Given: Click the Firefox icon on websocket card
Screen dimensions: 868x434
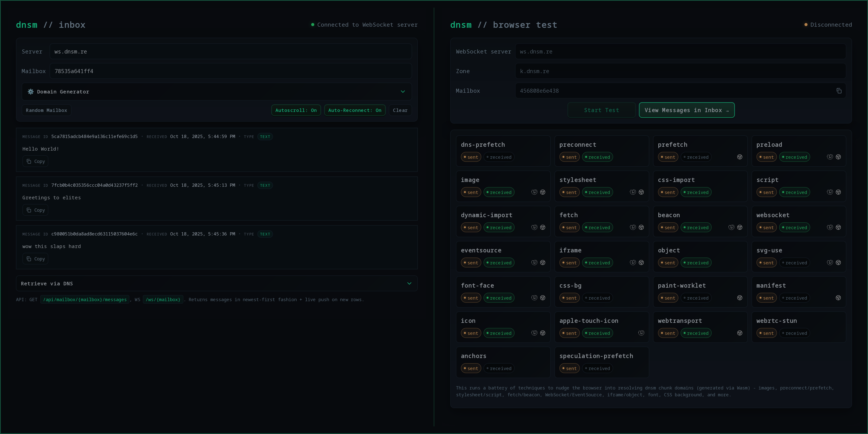Looking at the screenshot, I should click(x=830, y=227).
